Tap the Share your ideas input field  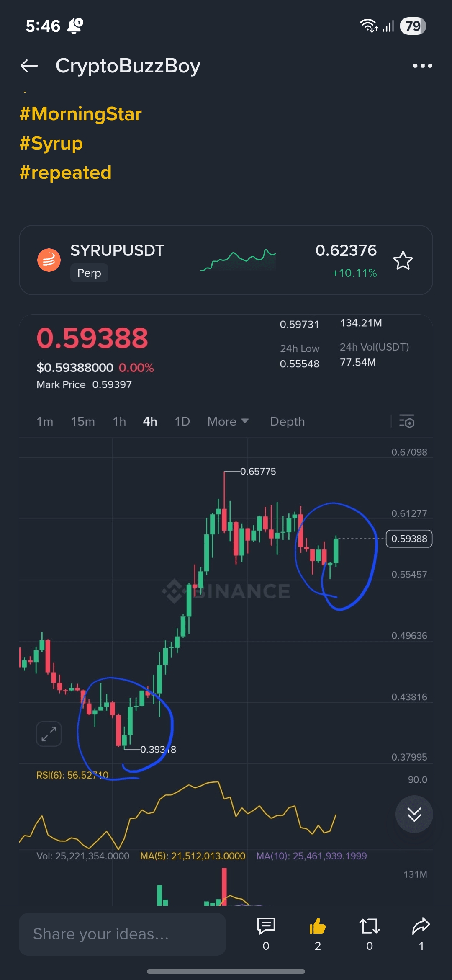point(122,934)
